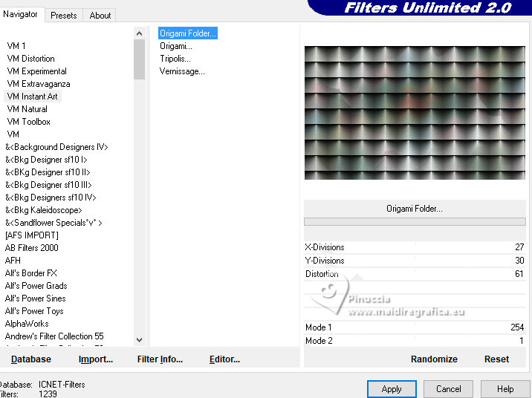Select Alf's Power Toys category

pos(34,311)
